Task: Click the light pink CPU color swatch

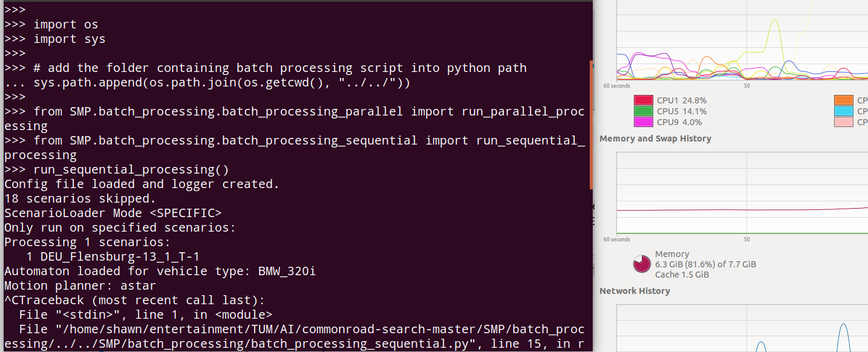Action: [x=843, y=122]
